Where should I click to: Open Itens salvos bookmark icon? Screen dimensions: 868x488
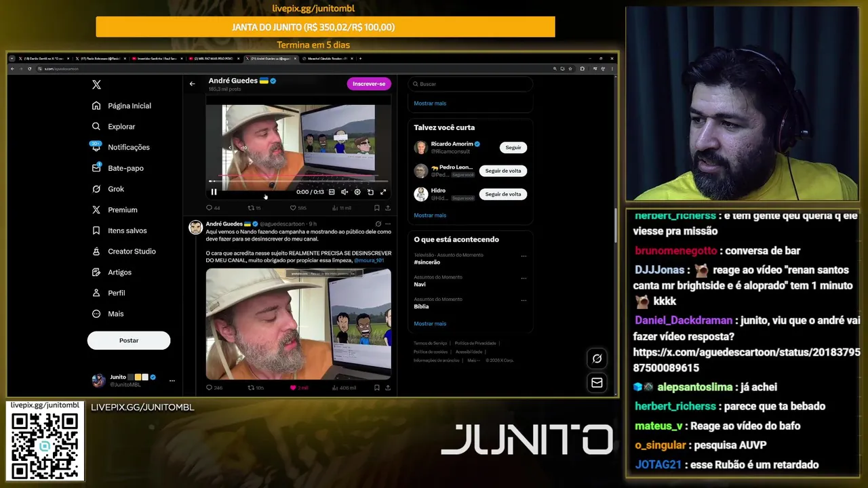96,230
